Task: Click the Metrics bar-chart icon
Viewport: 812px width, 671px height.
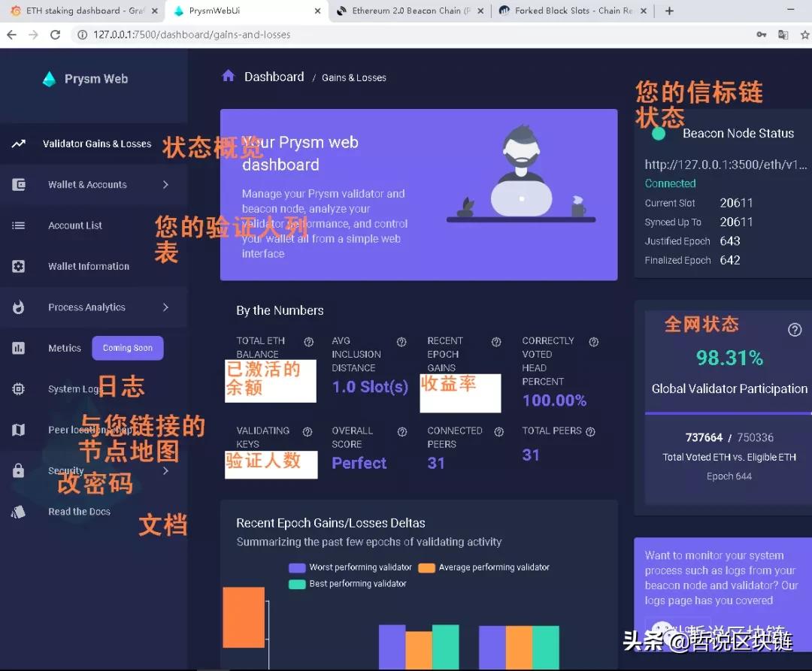Action: click(19, 348)
